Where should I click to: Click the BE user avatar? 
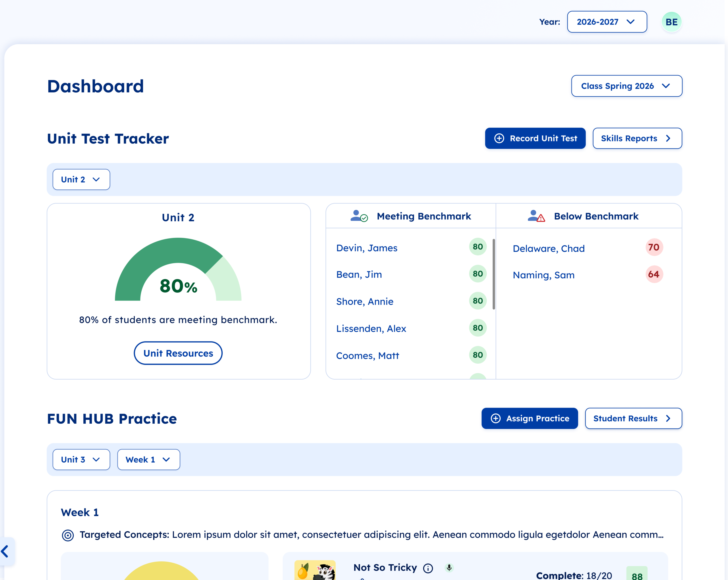click(x=671, y=22)
